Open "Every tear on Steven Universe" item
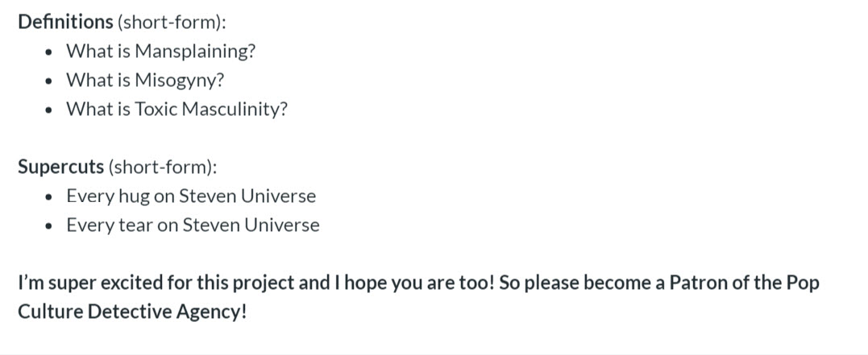868x355 pixels. [193, 225]
